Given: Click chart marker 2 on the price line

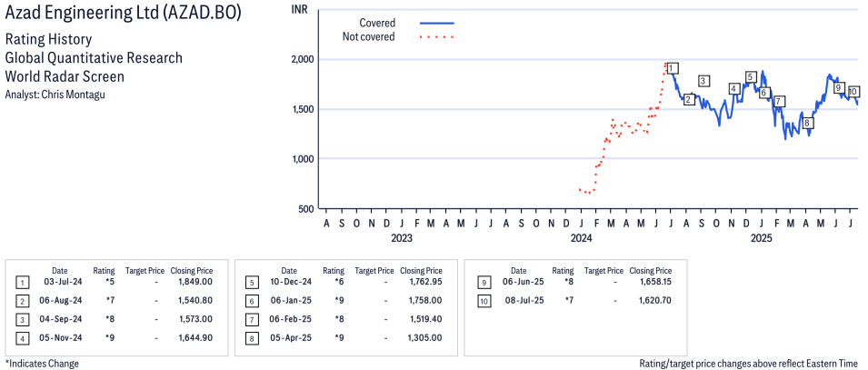Looking at the screenshot, I should pyautogui.click(x=689, y=100).
